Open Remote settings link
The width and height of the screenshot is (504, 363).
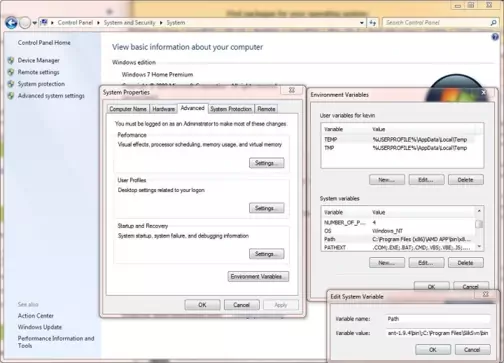pos(39,72)
